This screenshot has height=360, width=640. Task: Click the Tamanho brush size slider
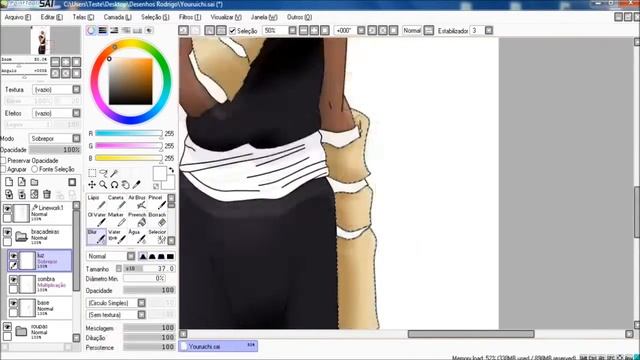(149, 269)
